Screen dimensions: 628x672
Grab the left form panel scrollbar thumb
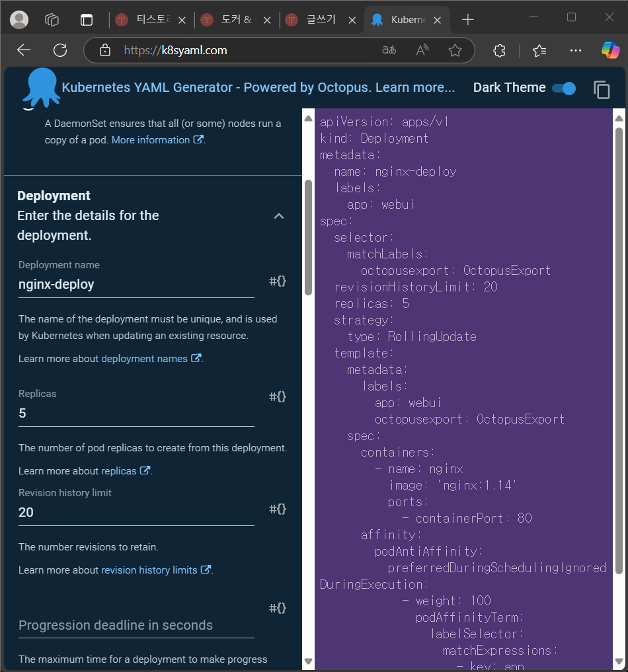(308, 237)
